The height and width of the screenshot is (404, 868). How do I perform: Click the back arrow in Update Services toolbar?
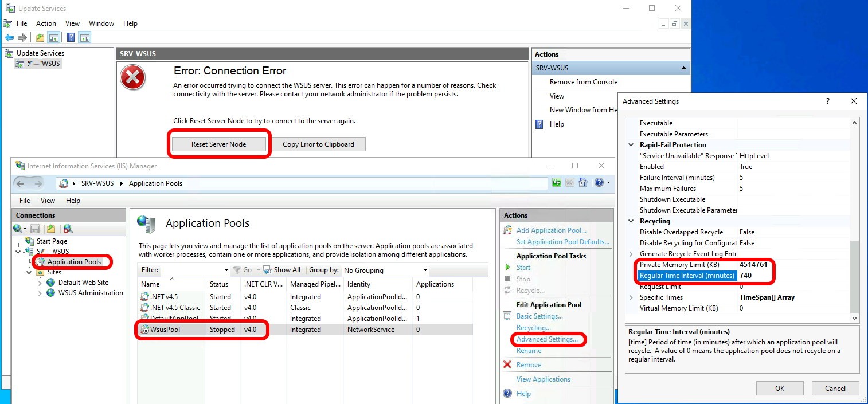[9, 38]
